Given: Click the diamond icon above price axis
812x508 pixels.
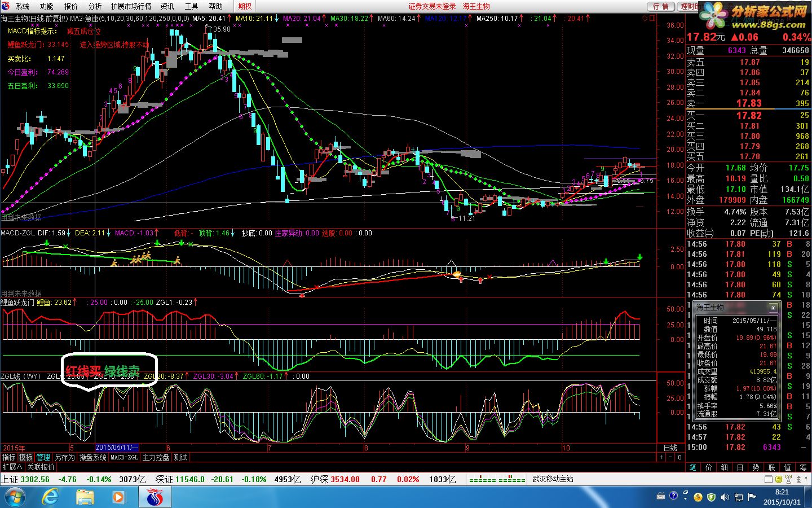Looking at the screenshot, I should point(645,18).
